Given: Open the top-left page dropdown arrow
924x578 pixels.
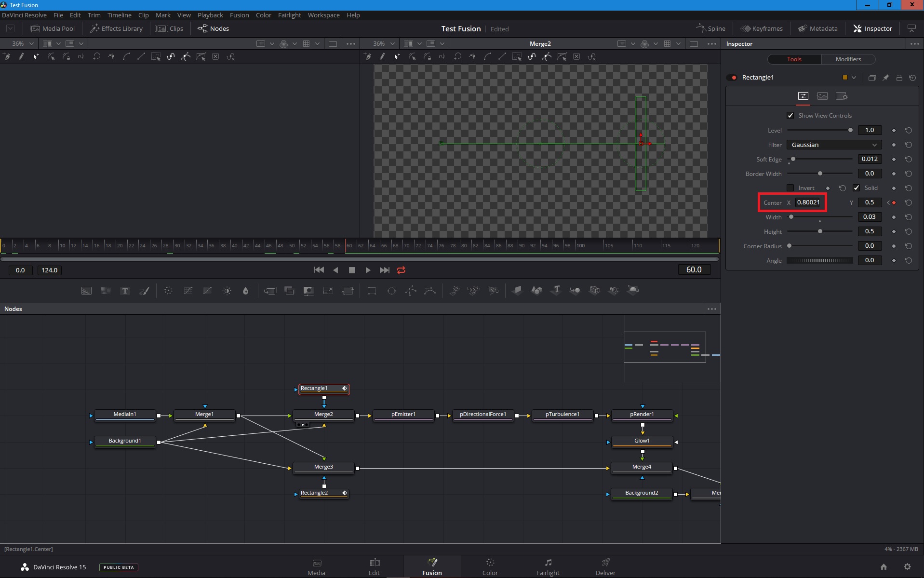Looking at the screenshot, I should point(10,28).
